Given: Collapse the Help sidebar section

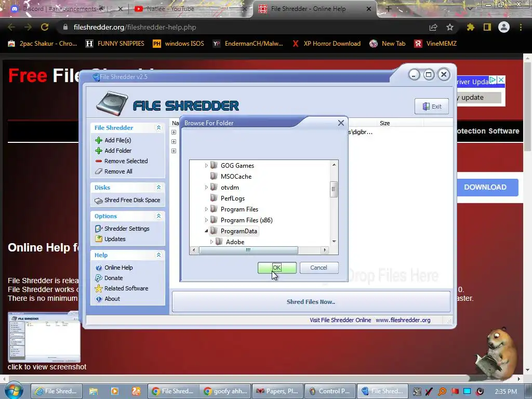Looking at the screenshot, I should (158, 255).
